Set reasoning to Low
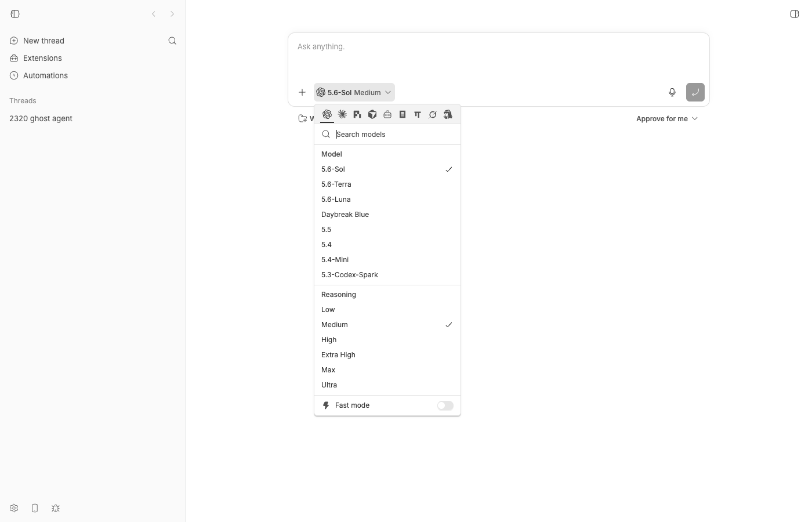 387,310
